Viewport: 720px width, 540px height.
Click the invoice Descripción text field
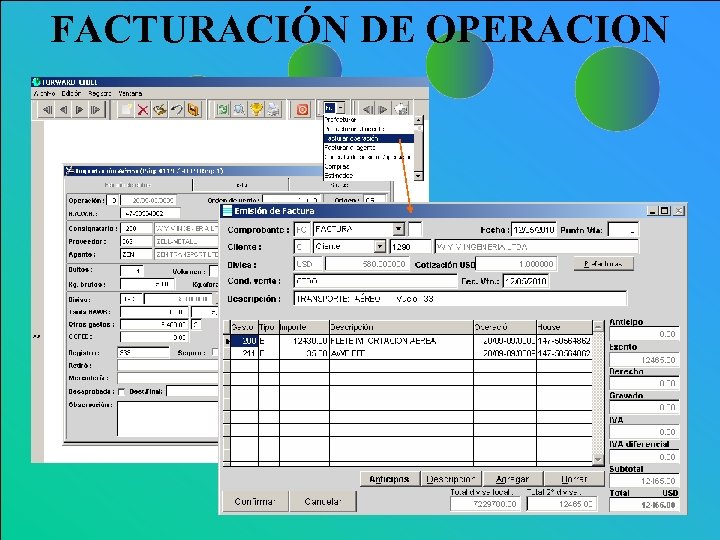tap(460, 298)
